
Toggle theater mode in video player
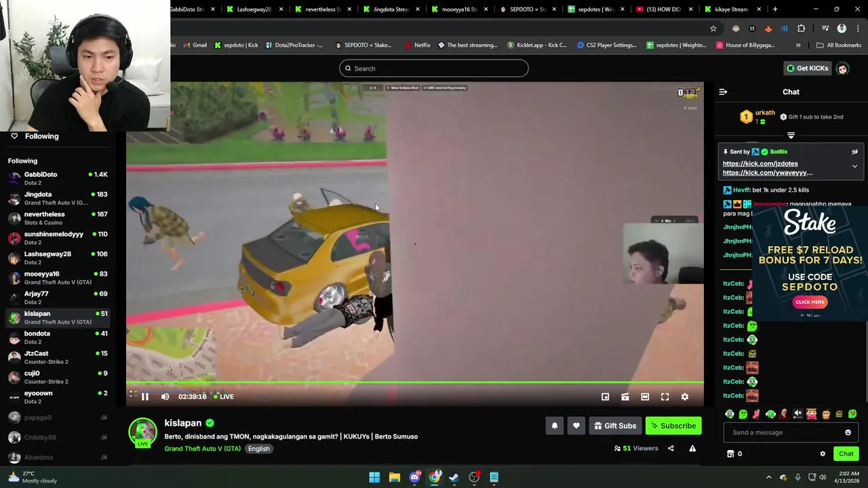coord(645,396)
